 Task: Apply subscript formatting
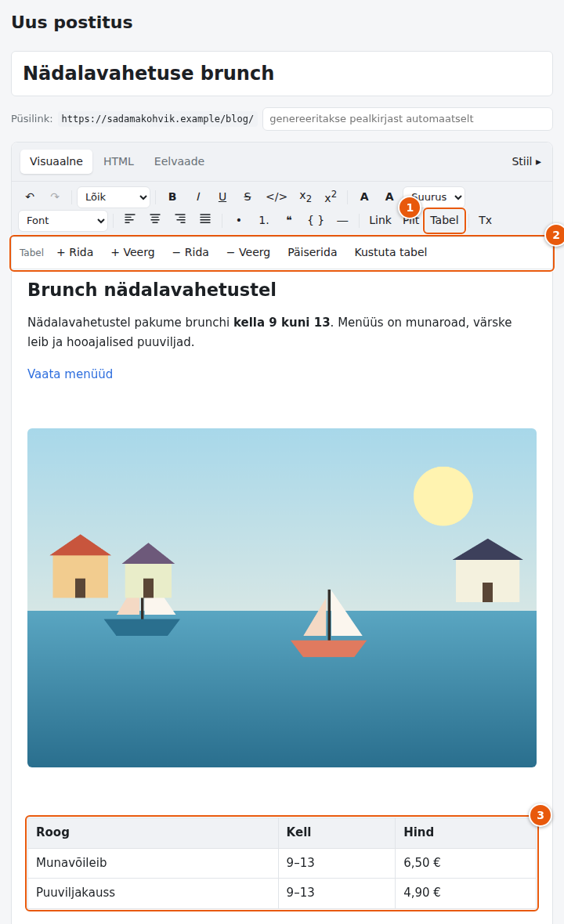[x=305, y=197]
